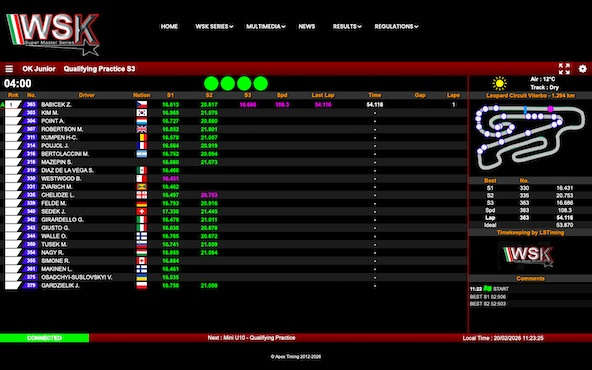Click the flag beside ZVARICH M.

(142, 187)
